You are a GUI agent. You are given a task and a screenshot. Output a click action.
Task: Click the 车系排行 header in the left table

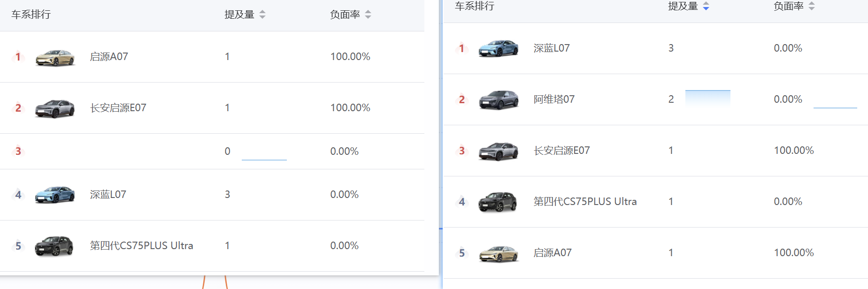(x=31, y=15)
